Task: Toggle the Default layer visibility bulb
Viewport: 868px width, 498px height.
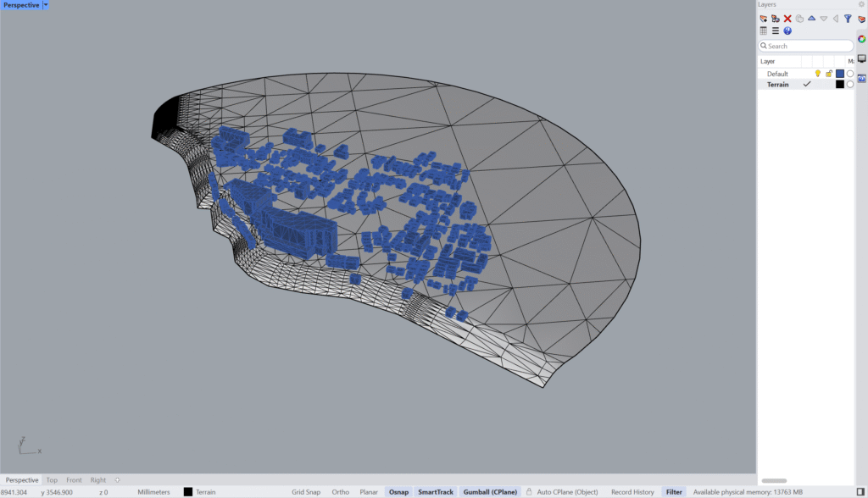Action: (818, 74)
